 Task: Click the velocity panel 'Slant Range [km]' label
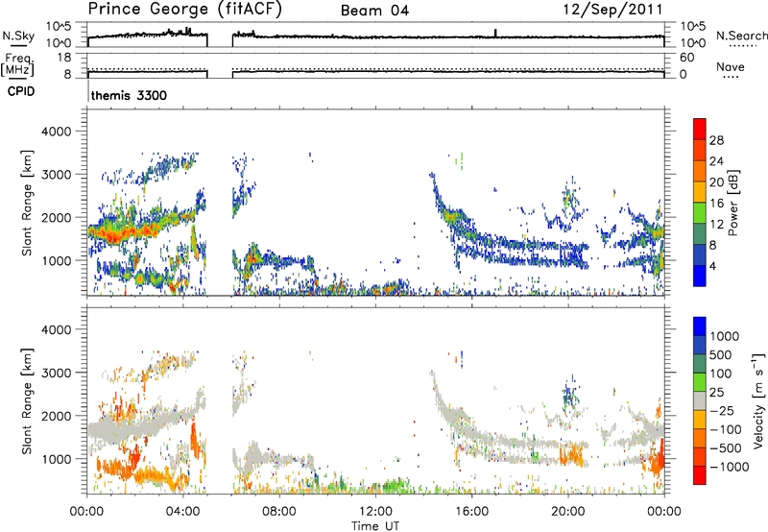pos(27,400)
